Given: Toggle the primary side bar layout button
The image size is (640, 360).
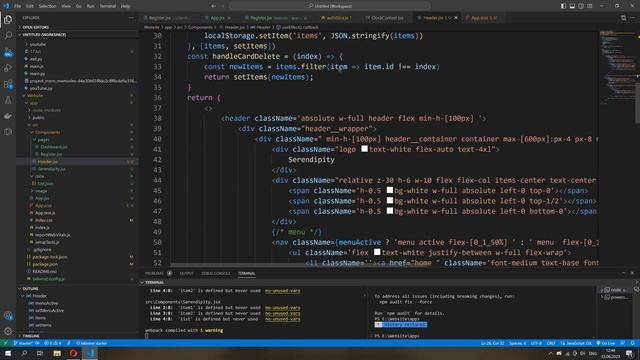Looking at the screenshot, I should 563,6.
